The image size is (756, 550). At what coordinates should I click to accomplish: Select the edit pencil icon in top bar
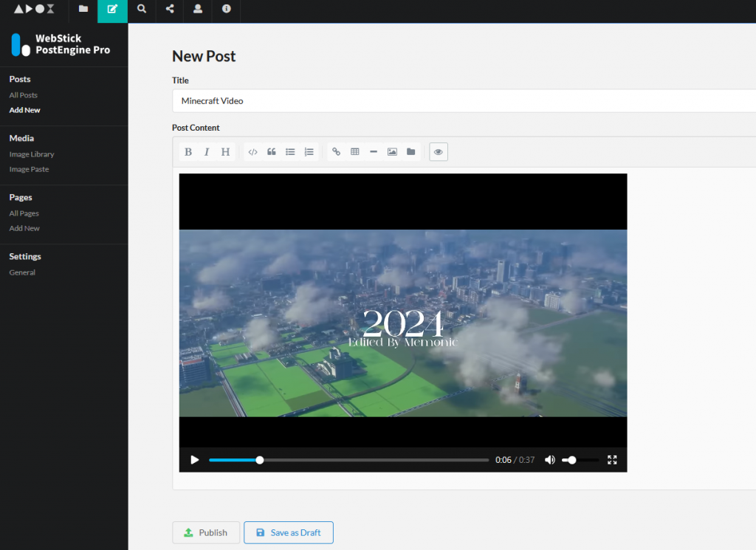(x=112, y=9)
